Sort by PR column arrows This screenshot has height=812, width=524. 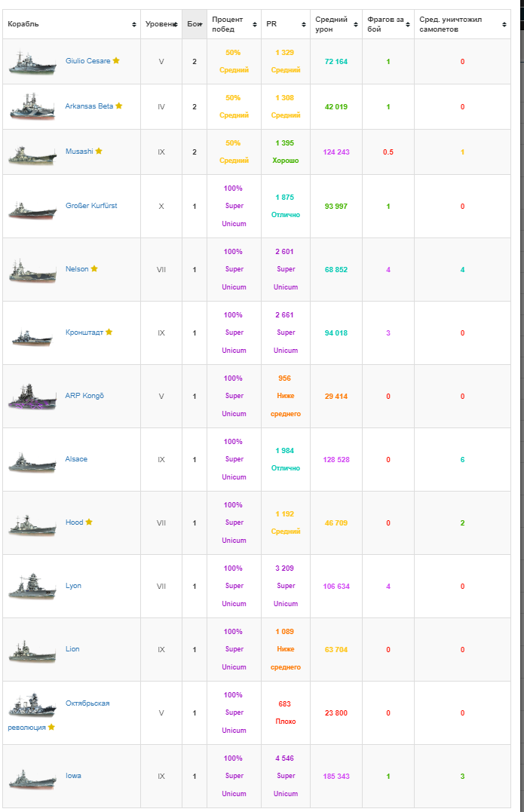[x=304, y=24]
